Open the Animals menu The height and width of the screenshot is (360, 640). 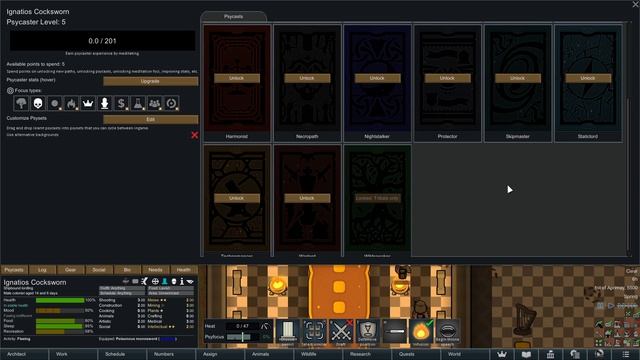point(269,354)
